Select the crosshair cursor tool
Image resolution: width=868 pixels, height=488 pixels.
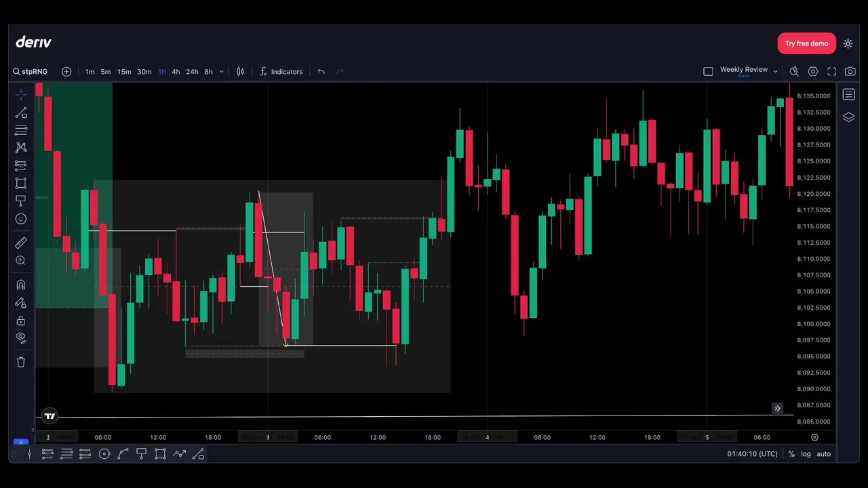[x=21, y=95]
